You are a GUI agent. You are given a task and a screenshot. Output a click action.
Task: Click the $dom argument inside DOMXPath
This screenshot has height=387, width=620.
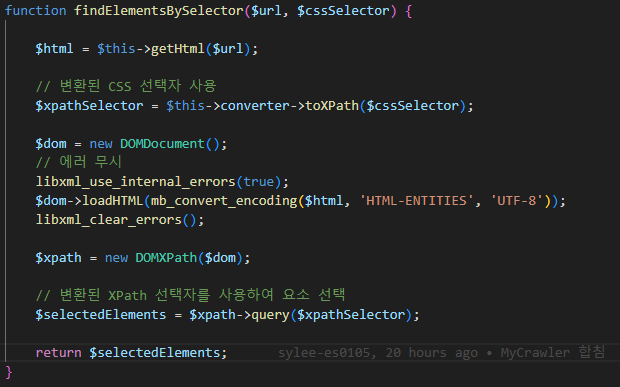pos(220,258)
